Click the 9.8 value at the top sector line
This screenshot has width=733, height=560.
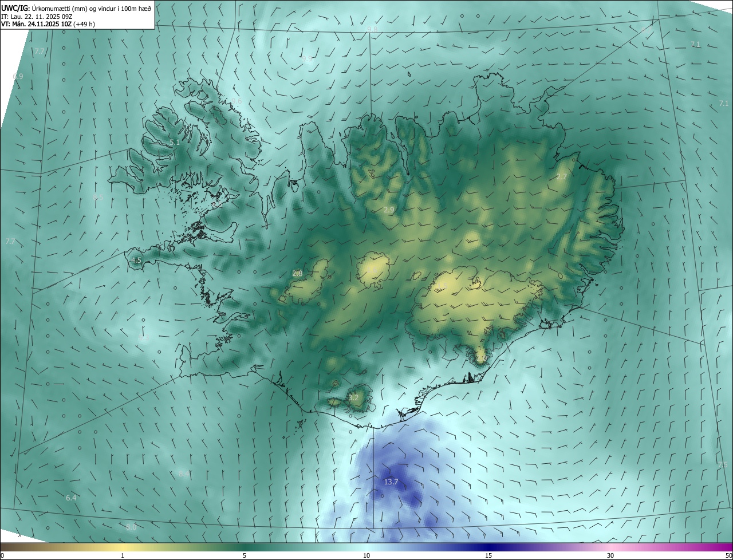coord(372,29)
